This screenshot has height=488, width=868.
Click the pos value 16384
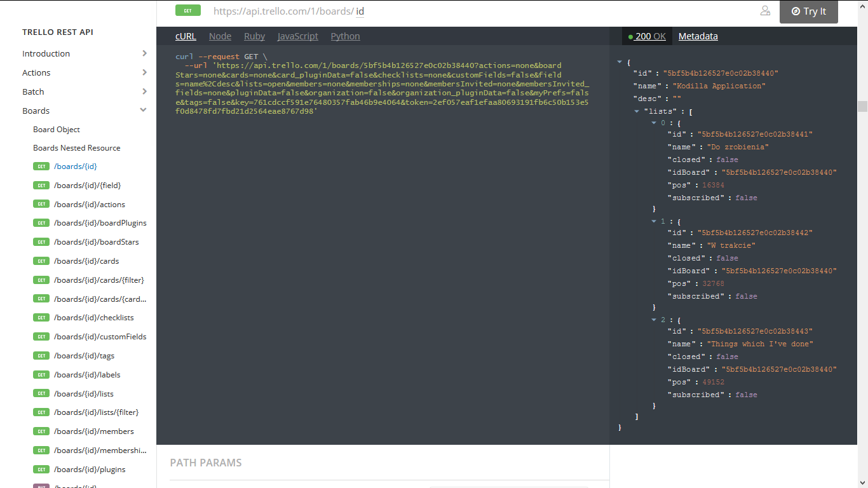[x=713, y=185]
